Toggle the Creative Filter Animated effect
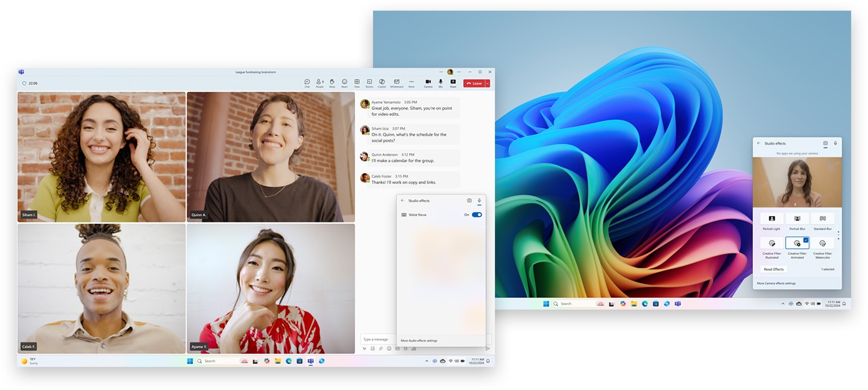The height and width of the screenshot is (390, 868). coord(797,243)
